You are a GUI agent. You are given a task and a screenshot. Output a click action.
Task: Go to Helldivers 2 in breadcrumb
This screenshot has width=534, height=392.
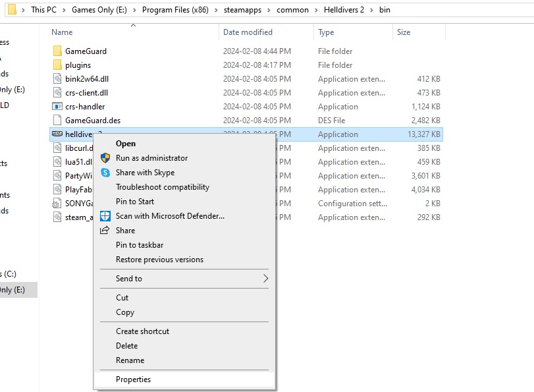click(x=344, y=10)
